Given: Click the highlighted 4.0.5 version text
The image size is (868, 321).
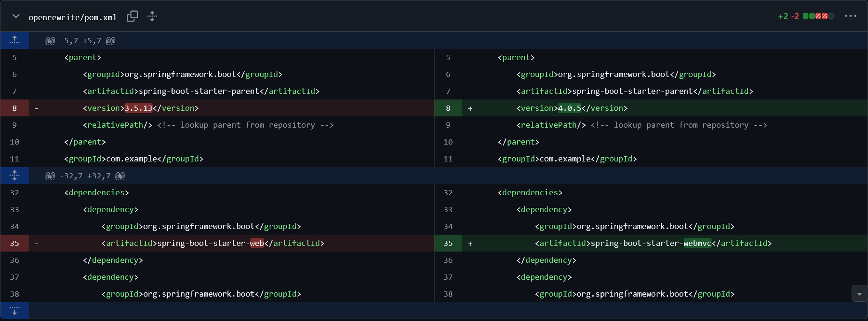Looking at the screenshot, I should tap(569, 108).
